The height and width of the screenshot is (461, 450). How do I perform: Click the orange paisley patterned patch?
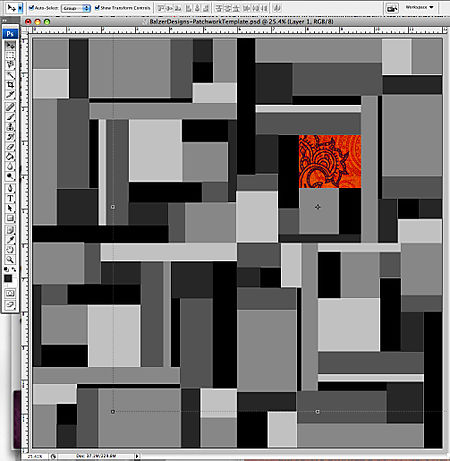pyautogui.click(x=330, y=161)
